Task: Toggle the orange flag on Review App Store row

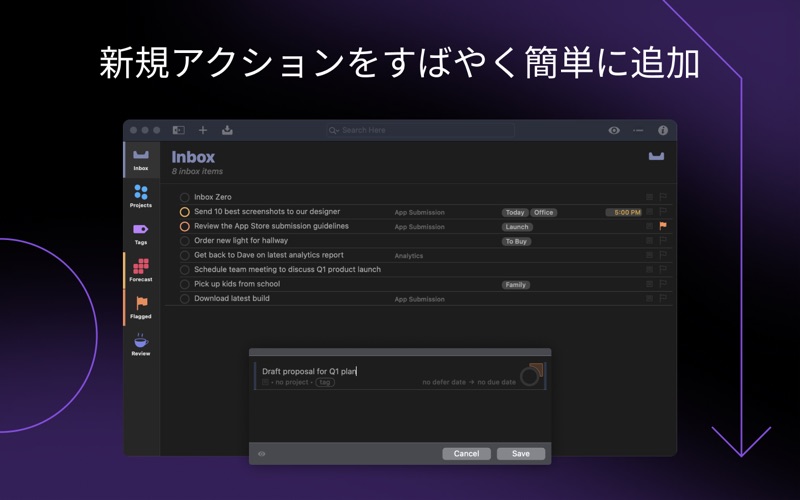Action: point(663,226)
